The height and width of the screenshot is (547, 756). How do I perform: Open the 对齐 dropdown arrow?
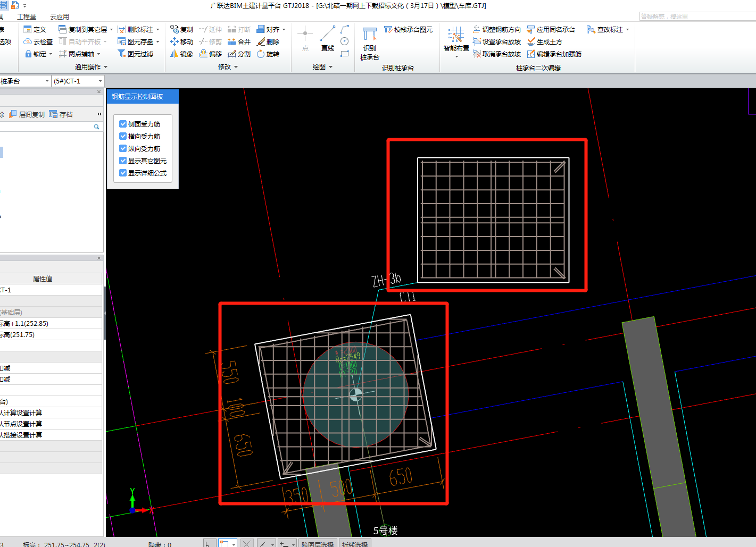click(x=284, y=30)
